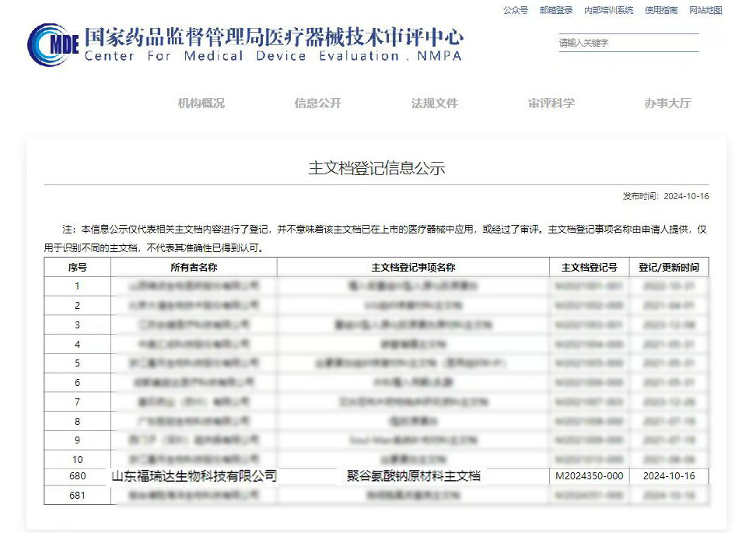Open the 邮箱登录 link

[x=555, y=10]
